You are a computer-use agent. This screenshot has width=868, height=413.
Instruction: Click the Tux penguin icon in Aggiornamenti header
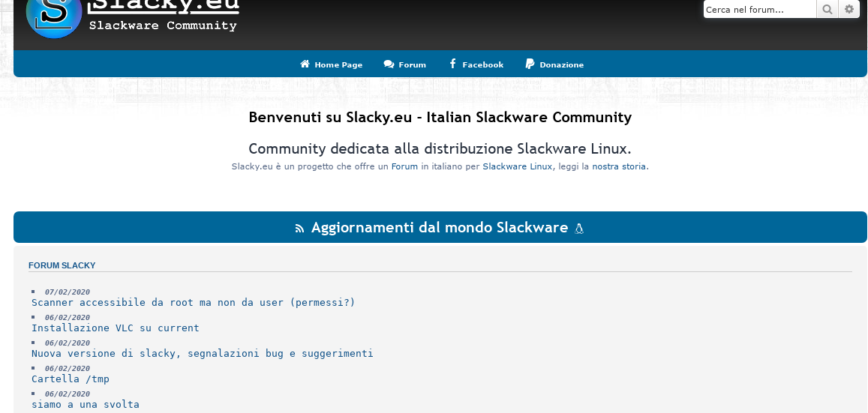click(579, 229)
